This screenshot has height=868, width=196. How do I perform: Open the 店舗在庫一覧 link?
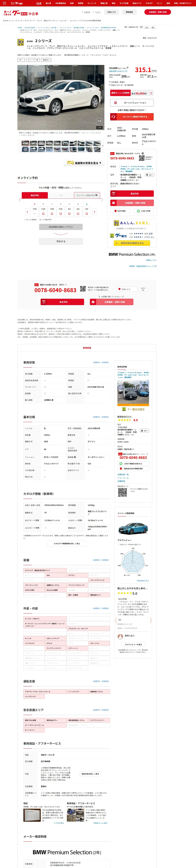123,475
